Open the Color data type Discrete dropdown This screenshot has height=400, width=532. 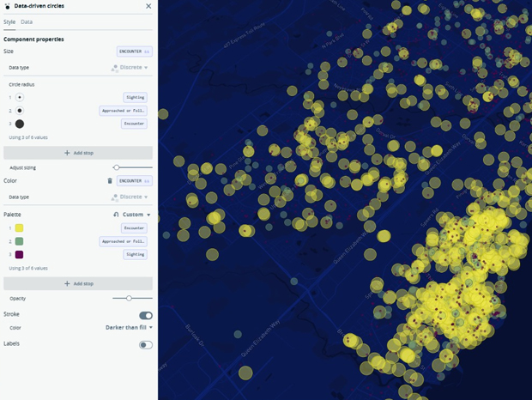(x=130, y=197)
